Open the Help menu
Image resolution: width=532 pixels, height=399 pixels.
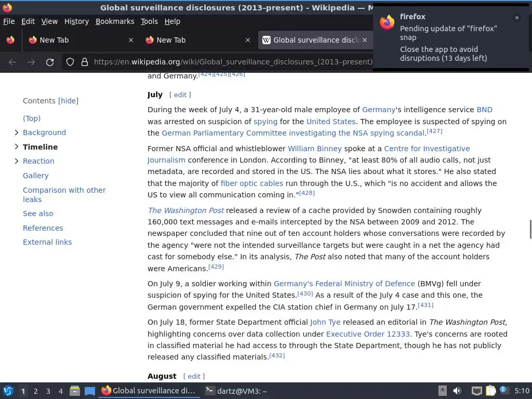click(x=172, y=21)
